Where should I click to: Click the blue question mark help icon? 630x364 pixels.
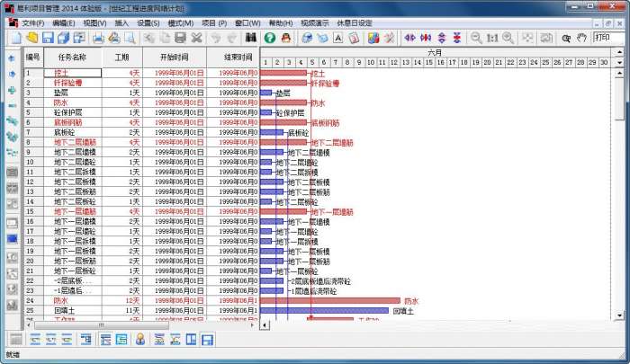(269, 38)
